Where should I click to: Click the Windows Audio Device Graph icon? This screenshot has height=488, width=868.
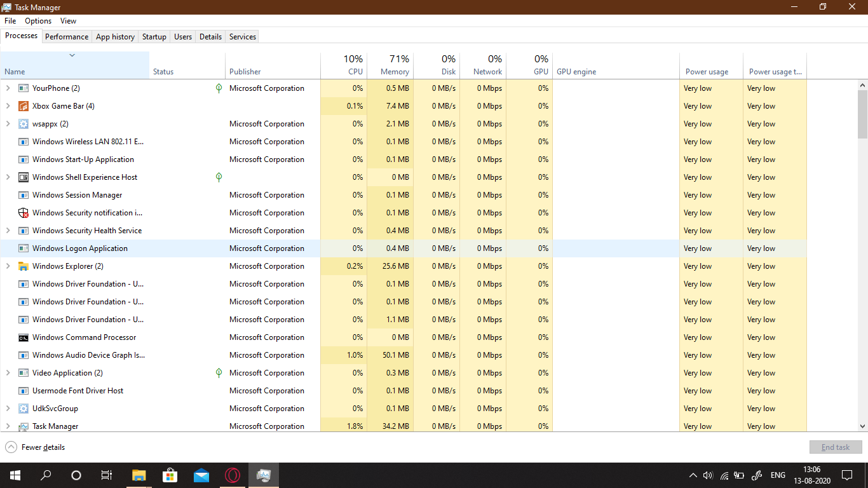point(24,355)
